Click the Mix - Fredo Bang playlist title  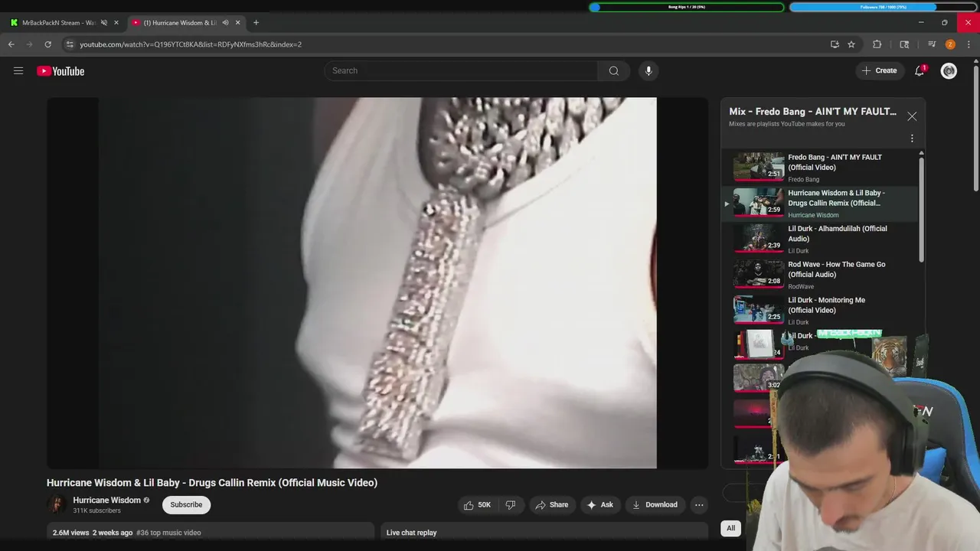812,112
